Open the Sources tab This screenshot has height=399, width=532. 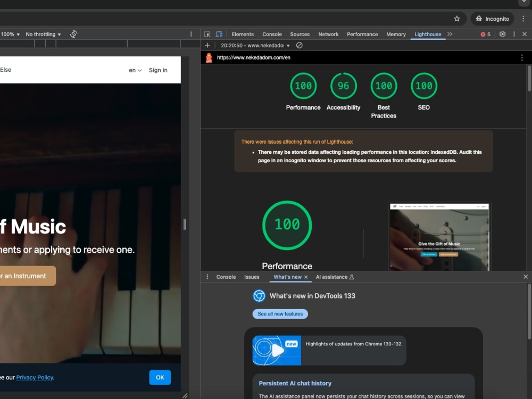pos(300,34)
